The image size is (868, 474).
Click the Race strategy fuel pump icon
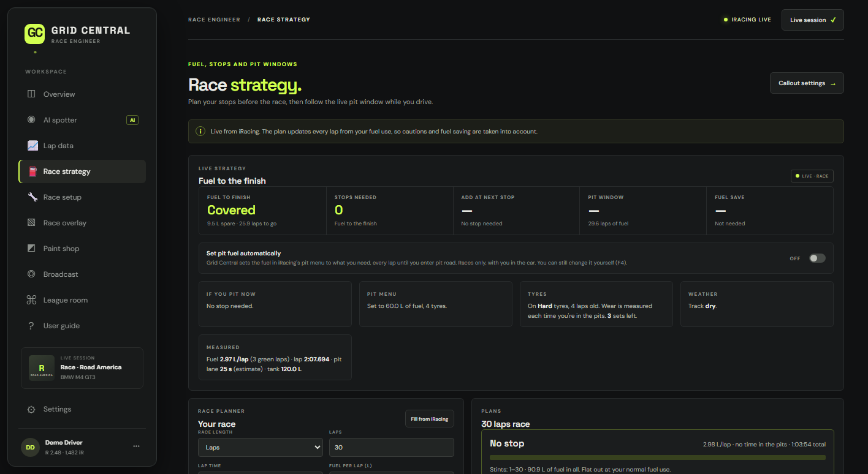(32, 171)
